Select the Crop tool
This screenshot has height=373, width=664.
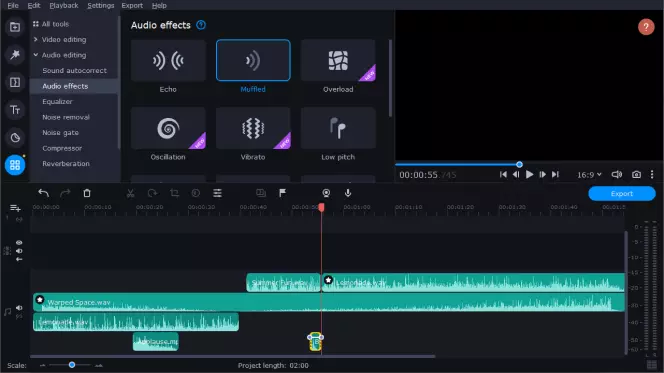pos(174,193)
